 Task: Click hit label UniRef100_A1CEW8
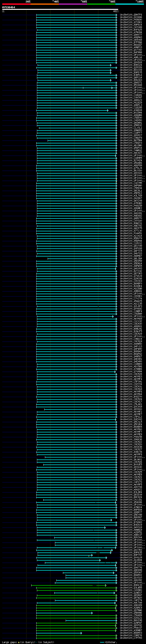pos(131,289)
